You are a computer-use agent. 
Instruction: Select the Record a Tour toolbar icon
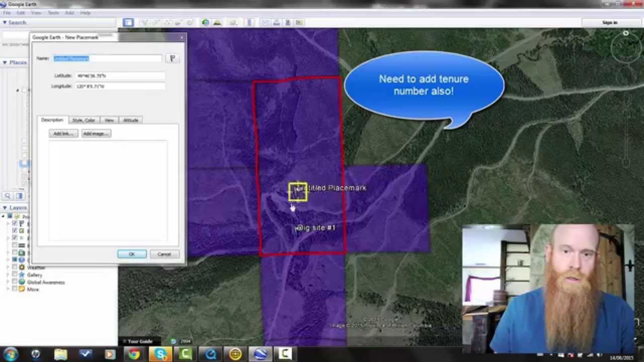pyautogui.click(x=190, y=23)
